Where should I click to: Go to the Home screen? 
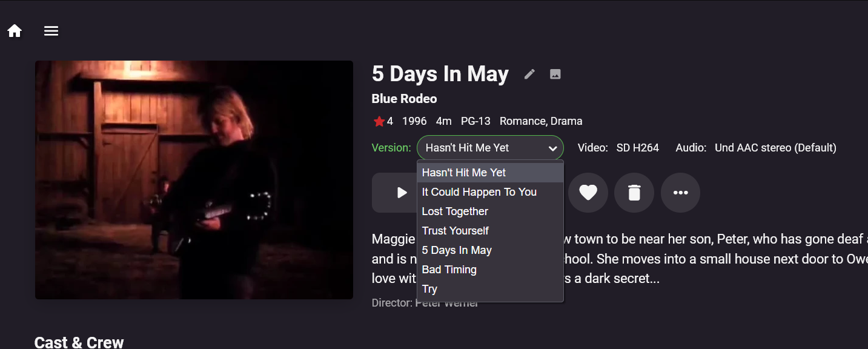[15, 31]
